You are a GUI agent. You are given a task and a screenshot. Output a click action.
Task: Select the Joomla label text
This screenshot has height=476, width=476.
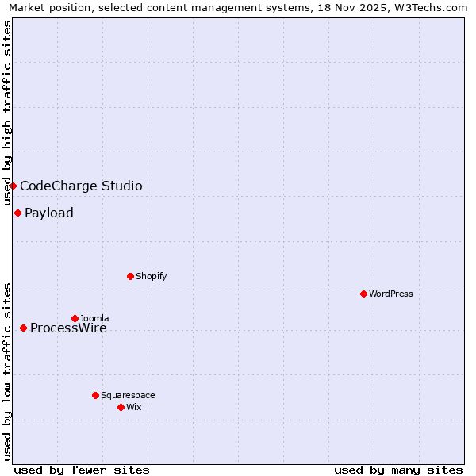point(94,318)
